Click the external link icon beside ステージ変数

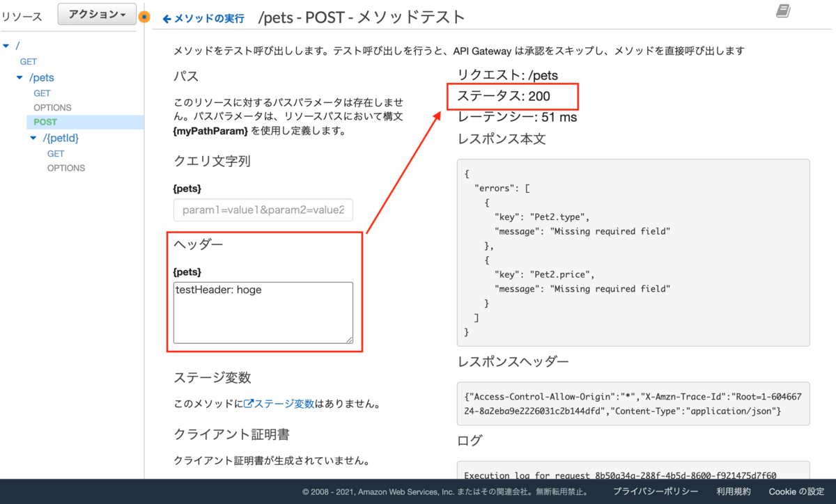click(247, 404)
